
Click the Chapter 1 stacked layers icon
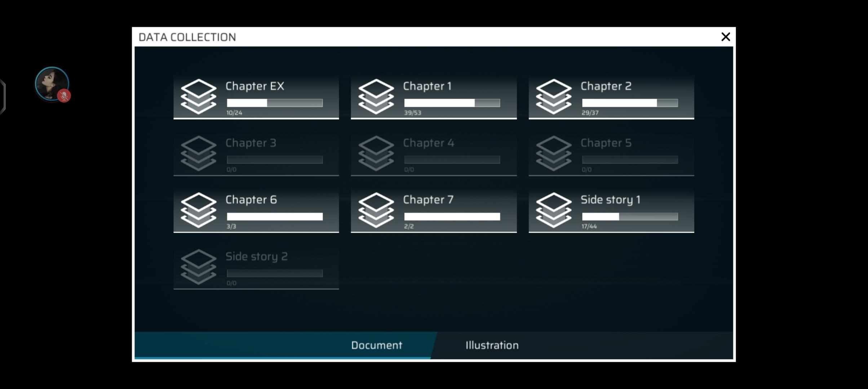pyautogui.click(x=376, y=97)
